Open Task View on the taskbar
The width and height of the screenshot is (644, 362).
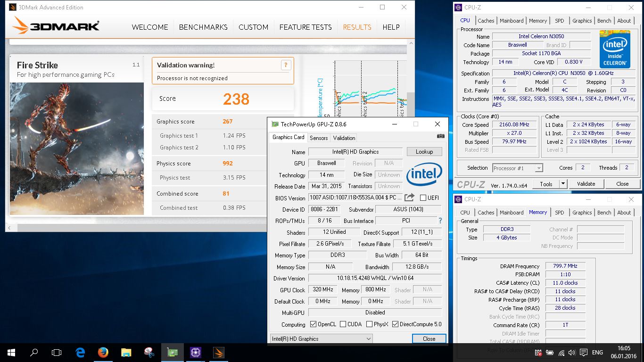[x=57, y=352]
